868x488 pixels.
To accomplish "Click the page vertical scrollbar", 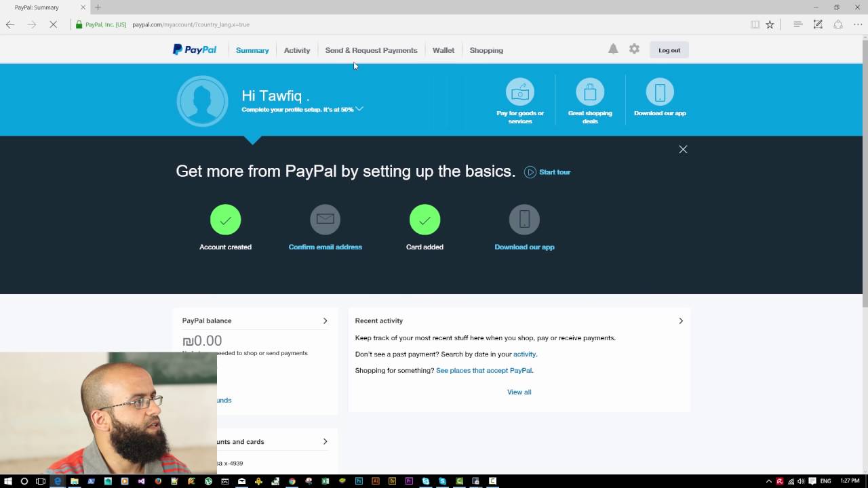I will (865, 173).
